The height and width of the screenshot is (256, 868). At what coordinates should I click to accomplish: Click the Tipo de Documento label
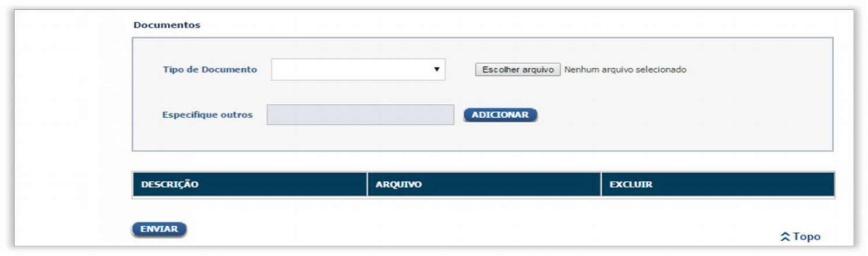(210, 69)
